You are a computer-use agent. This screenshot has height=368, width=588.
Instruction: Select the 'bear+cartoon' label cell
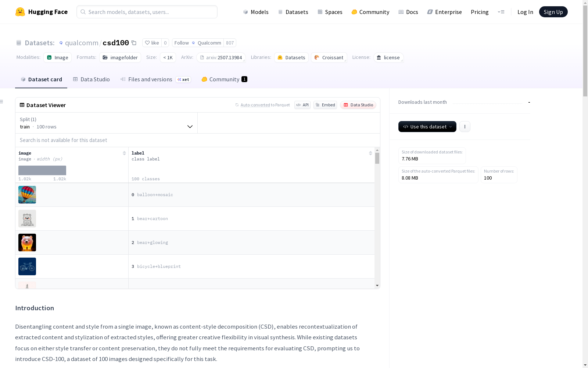pyautogui.click(x=251, y=219)
